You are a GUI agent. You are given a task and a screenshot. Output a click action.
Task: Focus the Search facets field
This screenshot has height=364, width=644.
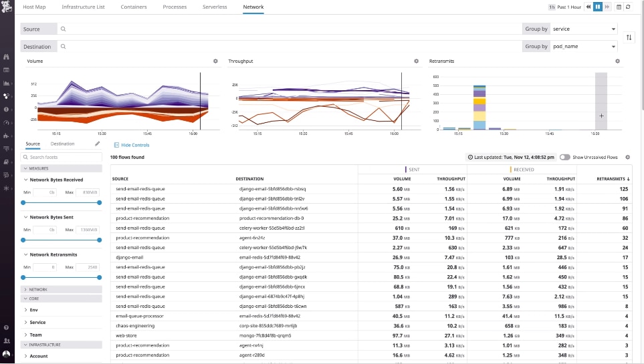point(62,157)
